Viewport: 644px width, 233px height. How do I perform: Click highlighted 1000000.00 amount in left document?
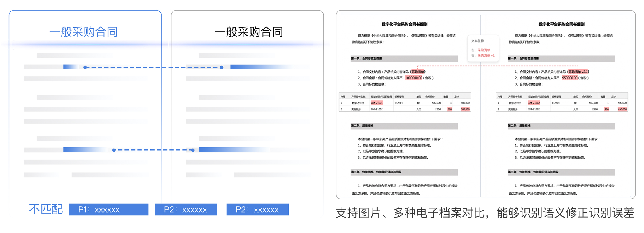click(413, 78)
